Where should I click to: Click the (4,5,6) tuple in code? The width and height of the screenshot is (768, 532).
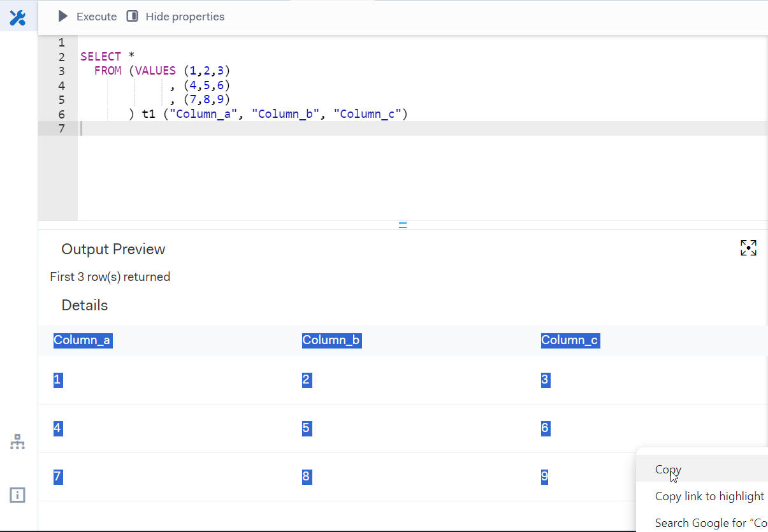tap(206, 85)
